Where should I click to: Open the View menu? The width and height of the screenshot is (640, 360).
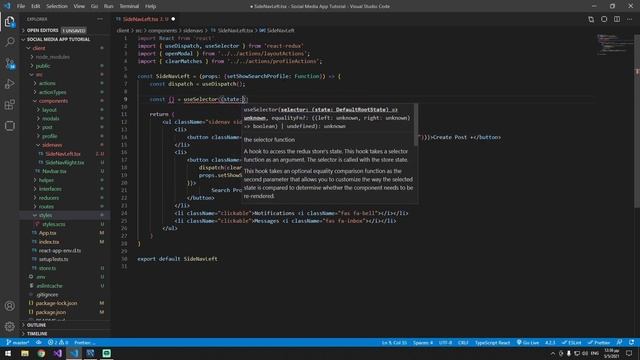(79, 6)
